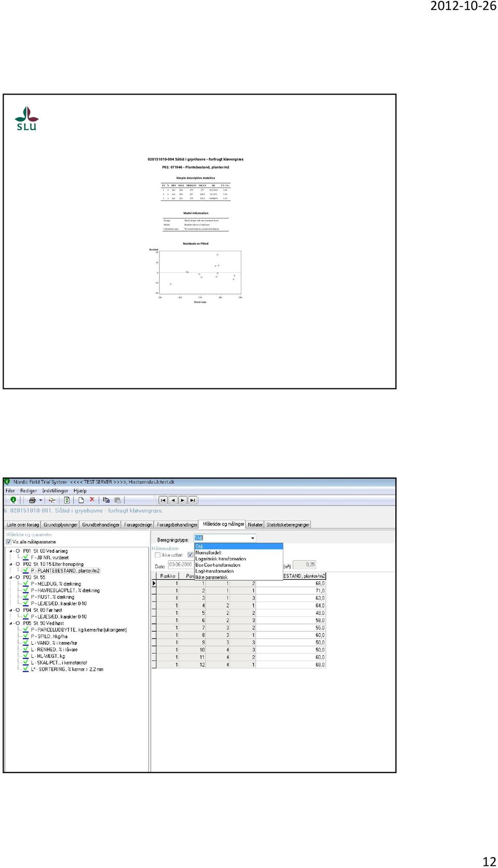Switch to the Forsøgsdesign tab

(138, 525)
